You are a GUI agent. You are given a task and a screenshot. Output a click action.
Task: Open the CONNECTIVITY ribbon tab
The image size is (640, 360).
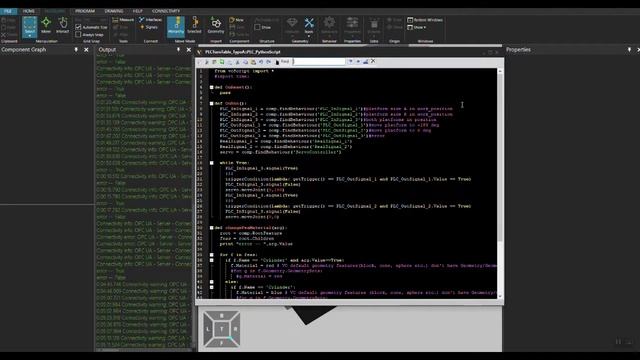click(166, 11)
